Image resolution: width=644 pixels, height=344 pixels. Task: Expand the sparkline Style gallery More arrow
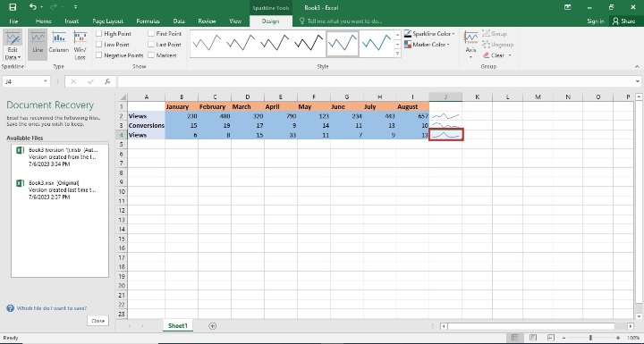coord(397,54)
